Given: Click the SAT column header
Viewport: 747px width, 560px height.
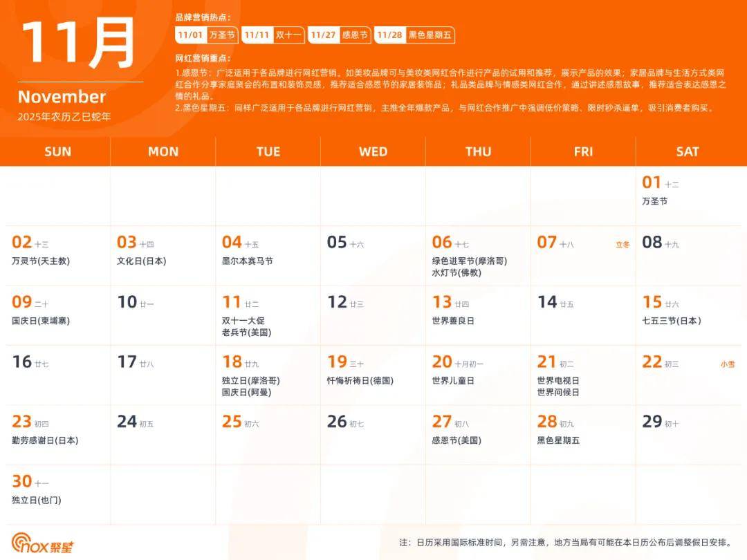Looking at the screenshot, I should 688,152.
